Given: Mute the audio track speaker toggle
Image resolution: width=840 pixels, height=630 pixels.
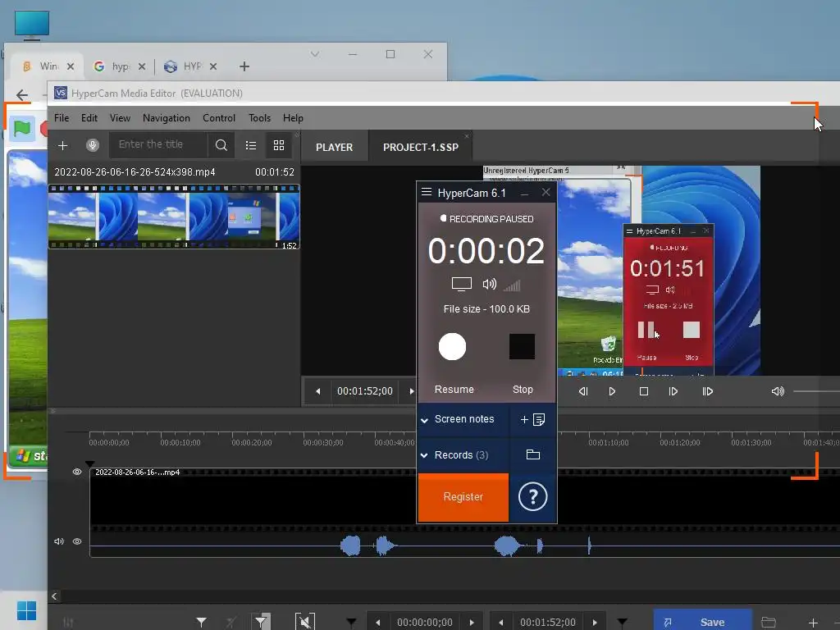Looking at the screenshot, I should [x=59, y=541].
